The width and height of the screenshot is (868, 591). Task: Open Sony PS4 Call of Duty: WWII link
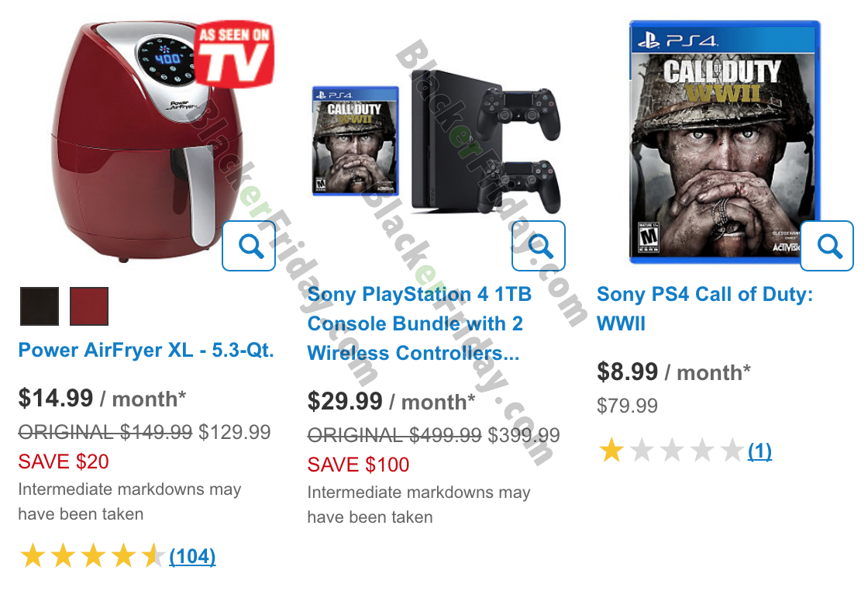704,309
